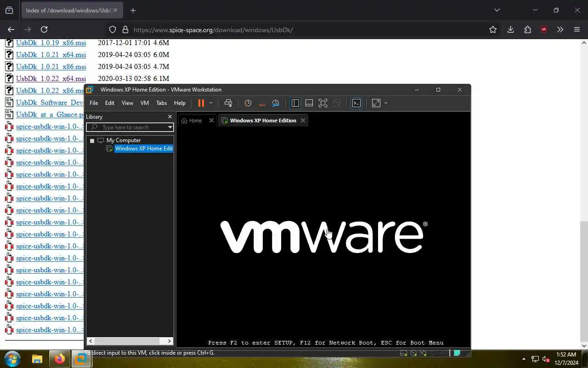Click library scrollbar left arrow
The height and width of the screenshot is (368, 588).
coord(90,341)
